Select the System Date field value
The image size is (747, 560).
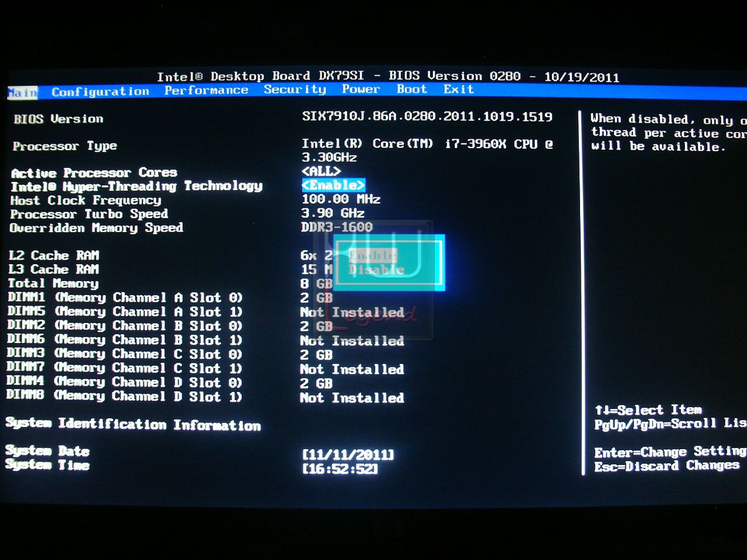(348, 454)
